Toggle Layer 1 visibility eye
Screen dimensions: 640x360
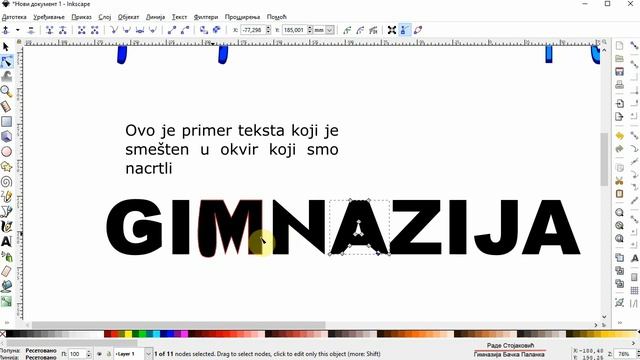[x=99, y=354]
